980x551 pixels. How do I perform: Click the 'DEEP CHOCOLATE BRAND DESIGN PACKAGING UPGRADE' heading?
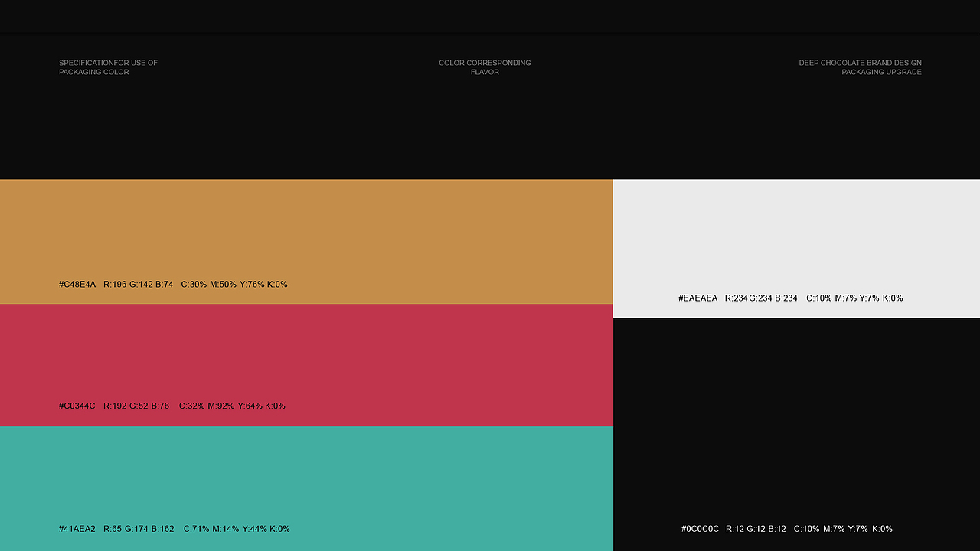pos(861,67)
